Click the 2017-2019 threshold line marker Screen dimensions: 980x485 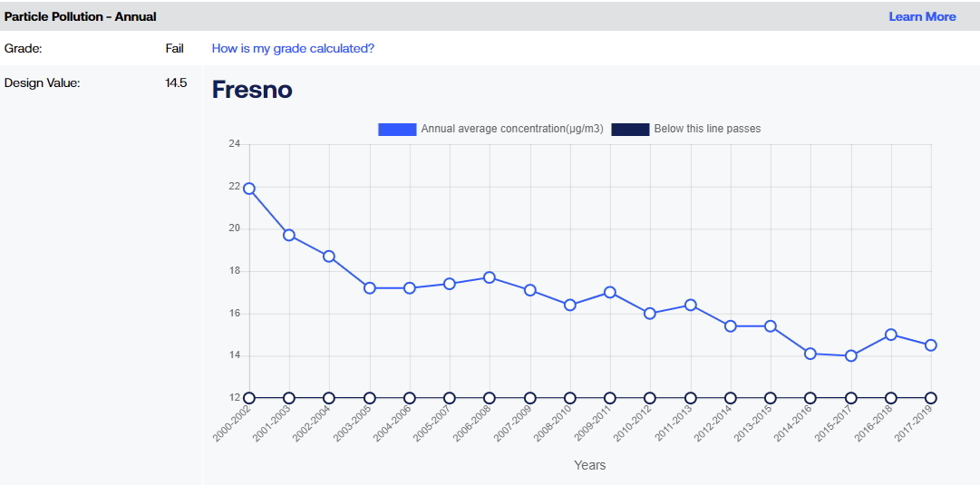point(931,398)
